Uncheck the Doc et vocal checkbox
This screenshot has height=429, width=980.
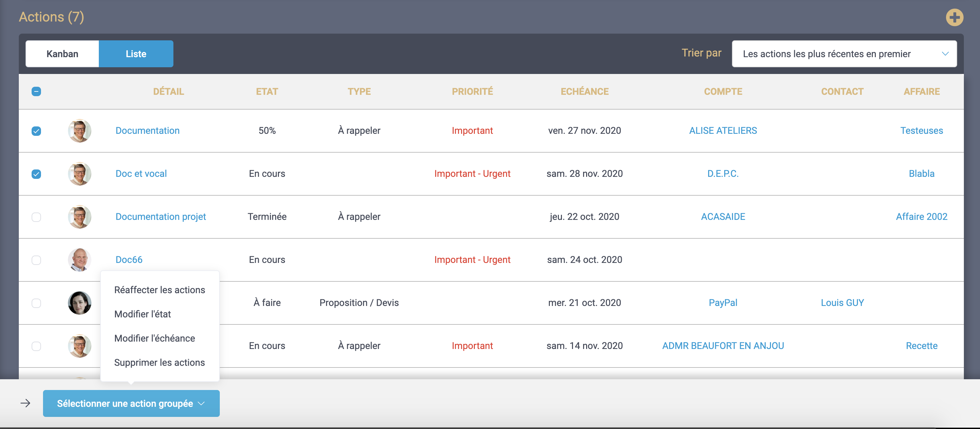[36, 174]
